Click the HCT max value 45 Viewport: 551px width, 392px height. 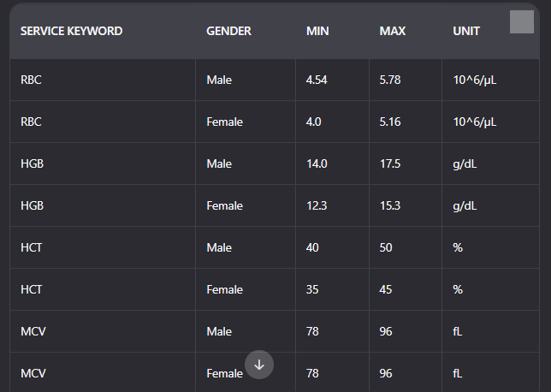tap(386, 289)
